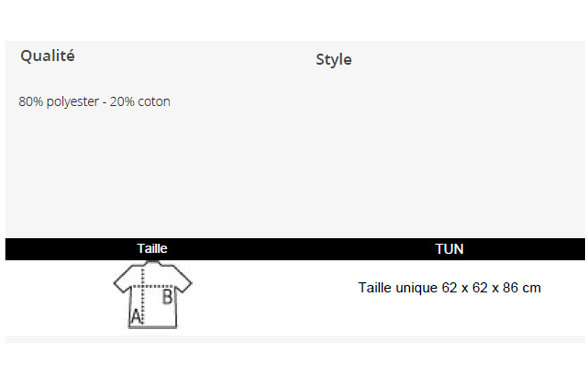This screenshot has height=381, width=588.
Task: Click the words Taille unique in the size row
Action: 398,288
